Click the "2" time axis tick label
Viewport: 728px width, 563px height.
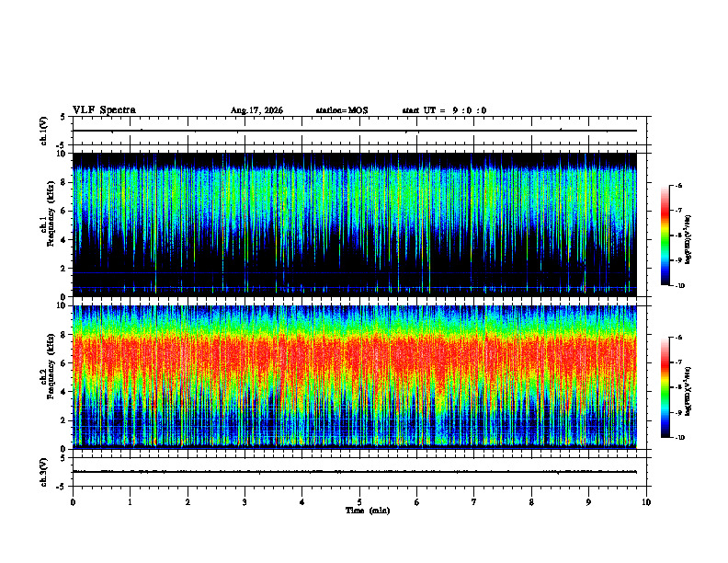[188, 502]
